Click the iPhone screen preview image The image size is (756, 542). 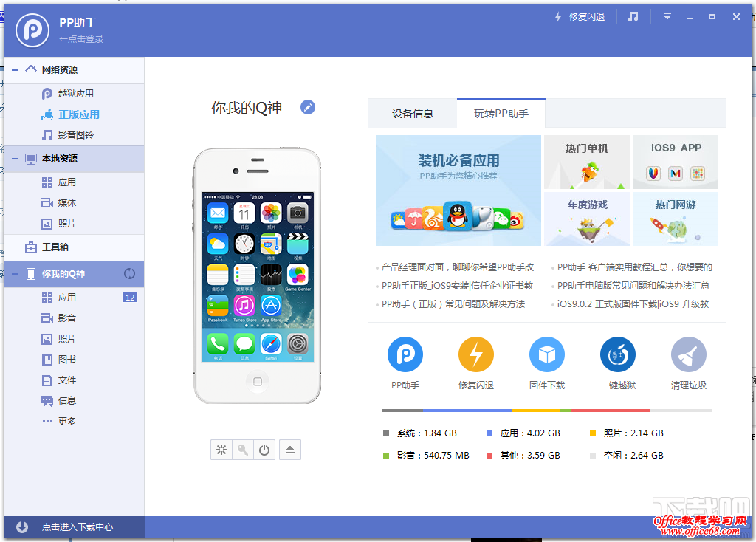(258, 277)
